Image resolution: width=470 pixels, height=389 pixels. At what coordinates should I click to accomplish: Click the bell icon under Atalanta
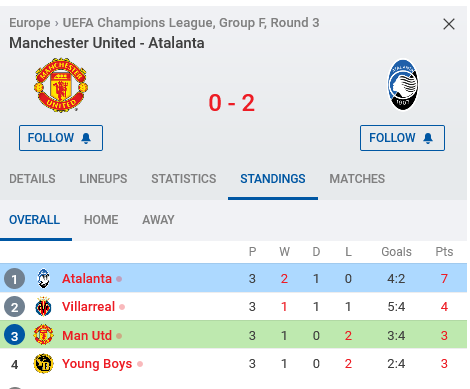(428, 138)
